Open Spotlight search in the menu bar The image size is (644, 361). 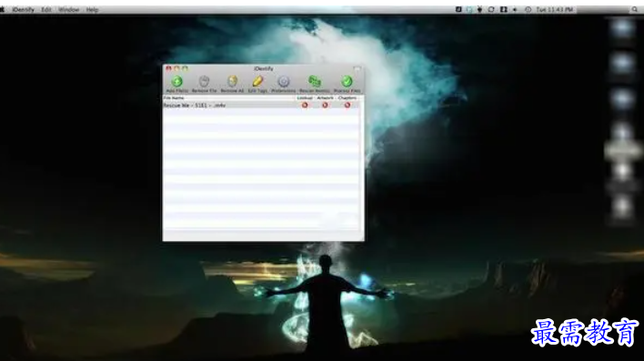click(x=635, y=9)
